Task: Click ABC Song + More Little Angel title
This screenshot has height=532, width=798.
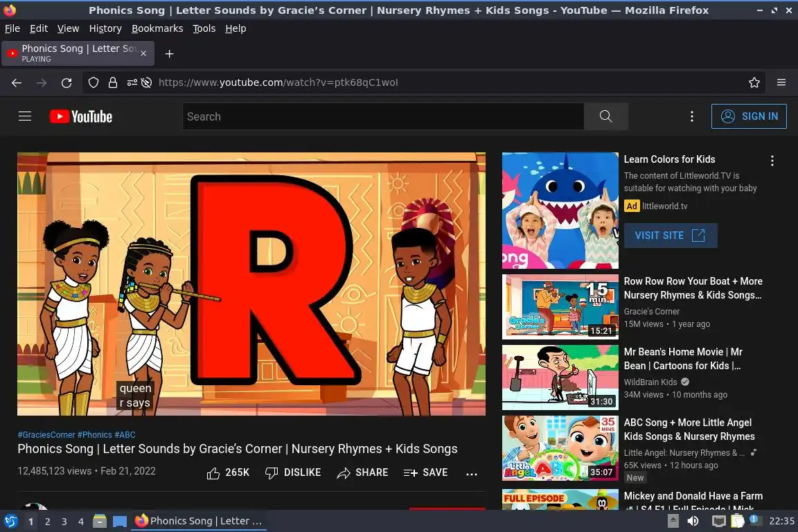Action: (689, 429)
